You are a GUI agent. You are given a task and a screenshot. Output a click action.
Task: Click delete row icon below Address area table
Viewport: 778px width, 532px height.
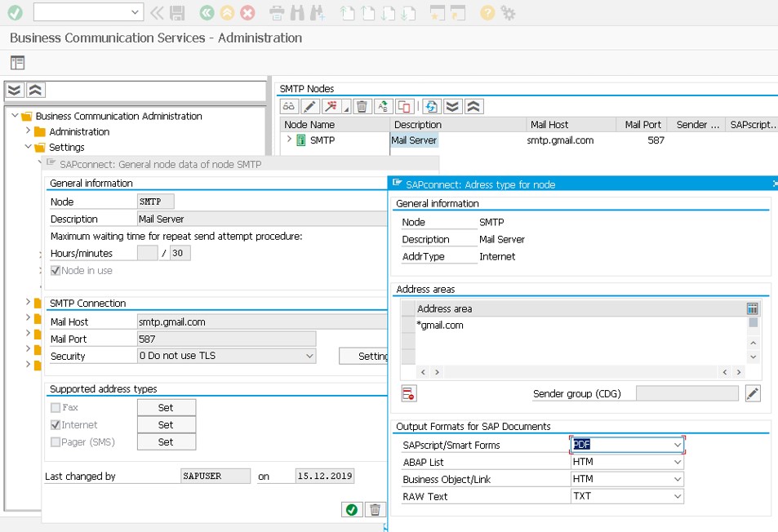coord(409,393)
